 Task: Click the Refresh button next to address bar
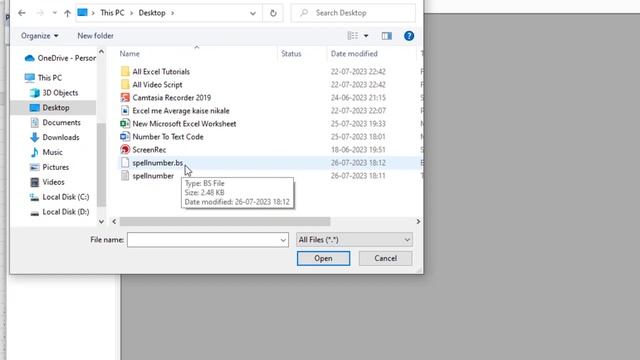(273, 13)
